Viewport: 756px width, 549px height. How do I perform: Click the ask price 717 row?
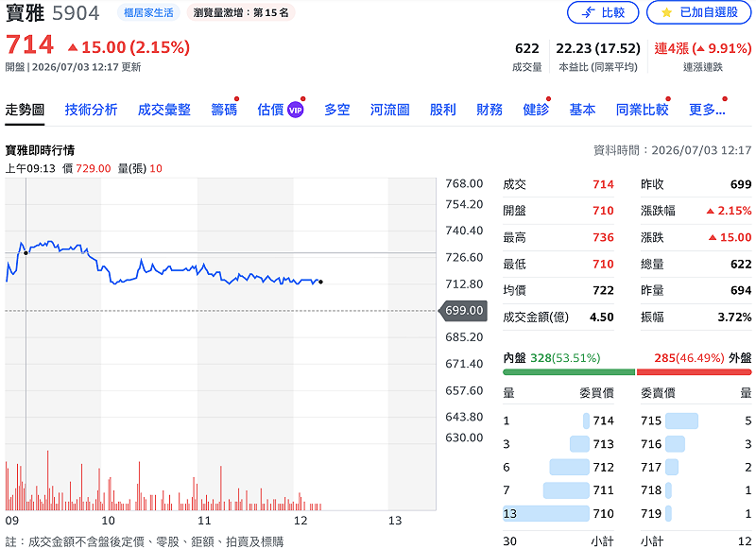[696, 467]
